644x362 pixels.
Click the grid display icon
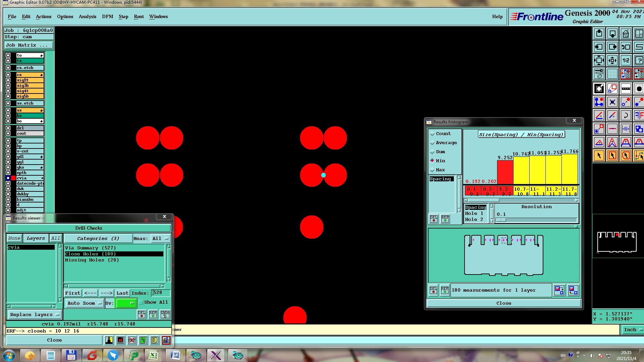pos(612,74)
